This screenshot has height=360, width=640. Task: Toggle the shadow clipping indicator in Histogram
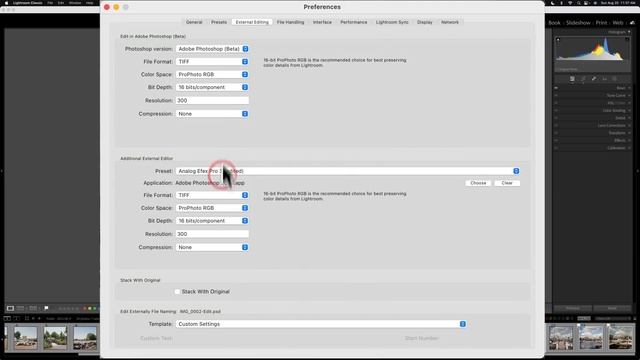tap(558, 40)
